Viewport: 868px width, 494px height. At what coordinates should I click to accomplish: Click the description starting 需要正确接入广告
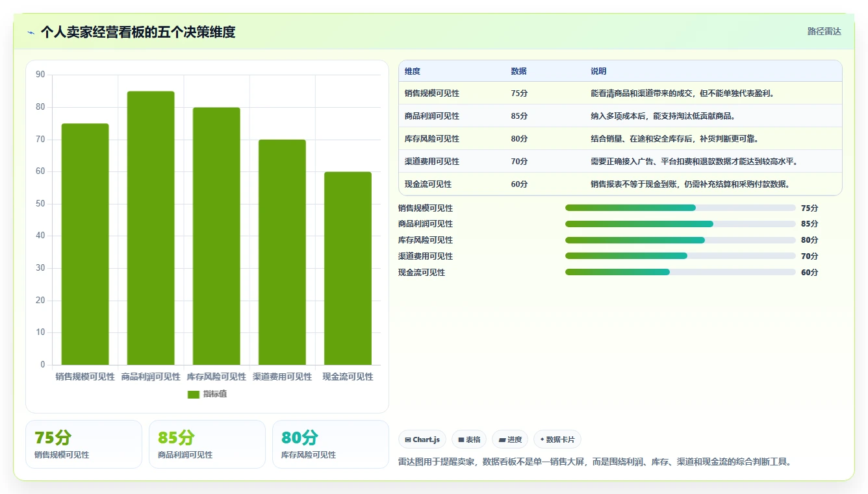pyautogui.click(x=694, y=162)
